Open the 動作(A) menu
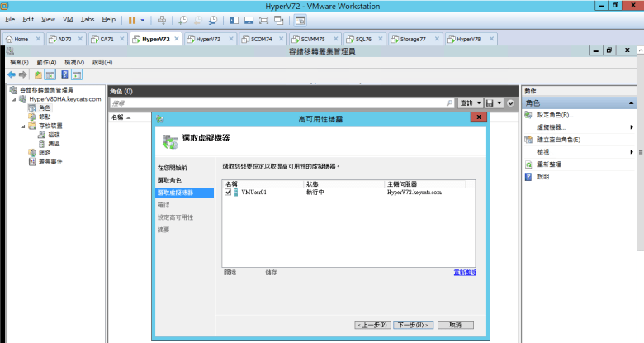Screen dimensions: 644x343 [46, 62]
